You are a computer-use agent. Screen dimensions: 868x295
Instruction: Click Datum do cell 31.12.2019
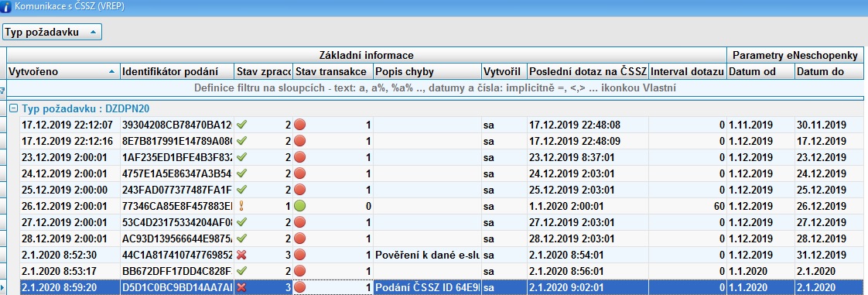pyautogui.click(x=822, y=255)
